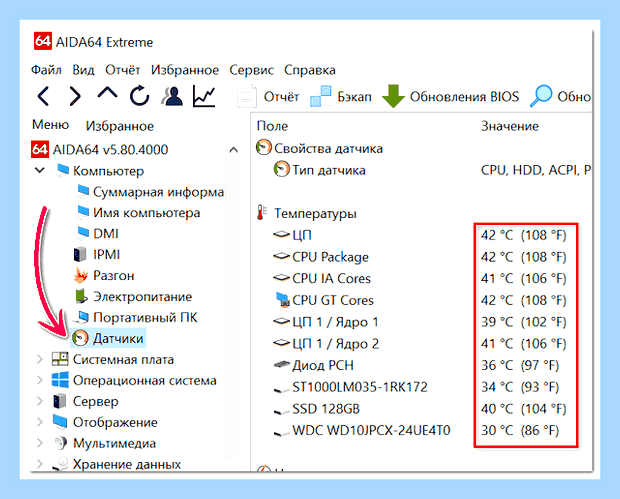
Task: Expand the Мультимедиа tree node
Action: [40, 443]
